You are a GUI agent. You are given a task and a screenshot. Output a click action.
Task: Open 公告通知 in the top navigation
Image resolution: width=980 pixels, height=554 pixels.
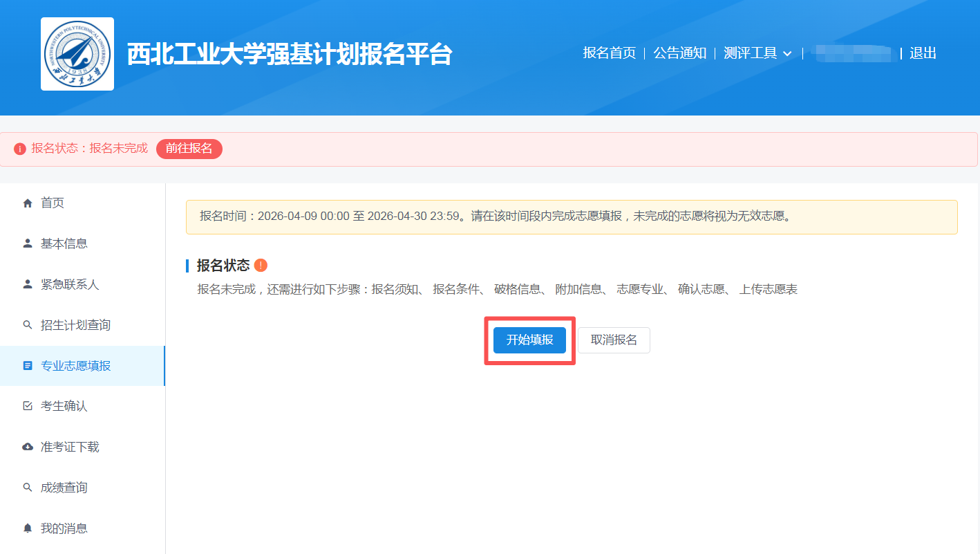tap(679, 53)
